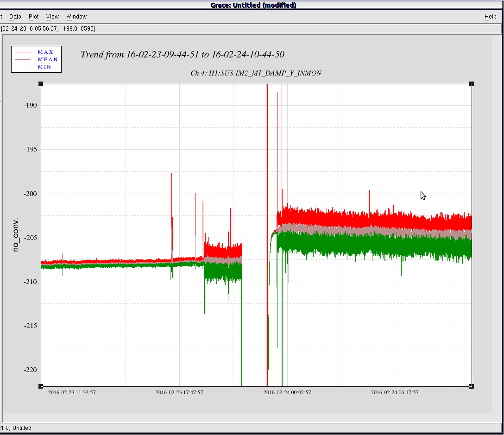Screen dimensions: 504x435
Task: Click the x-axis label "2016-02-23 17:47:57"
Action: coord(179,392)
